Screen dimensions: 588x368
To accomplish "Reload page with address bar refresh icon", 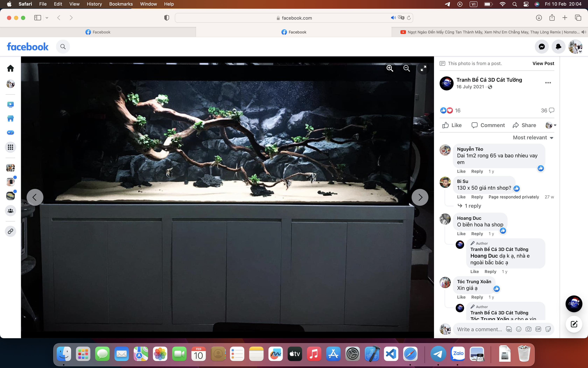I will [409, 18].
